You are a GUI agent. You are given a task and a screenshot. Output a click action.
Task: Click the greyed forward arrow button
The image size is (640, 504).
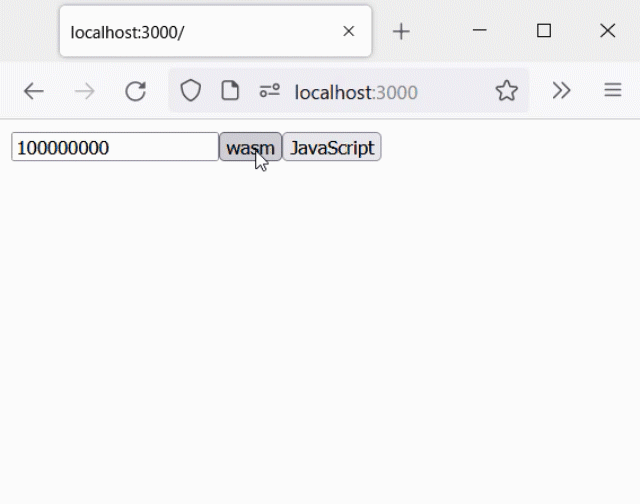(x=84, y=91)
